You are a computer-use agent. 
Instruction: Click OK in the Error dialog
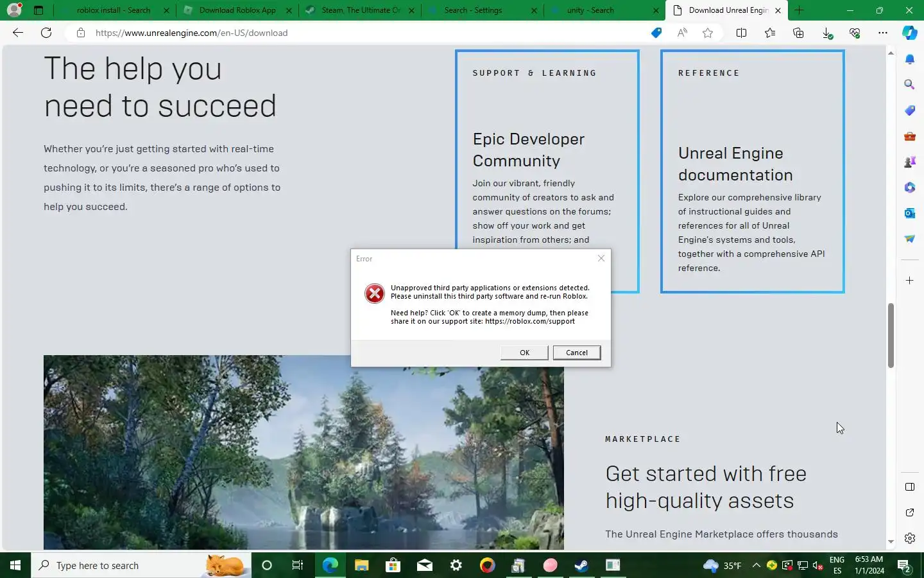click(x=524, y=353)
